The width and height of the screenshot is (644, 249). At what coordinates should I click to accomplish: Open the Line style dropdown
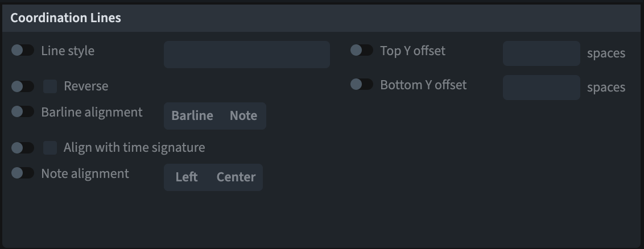246,55
